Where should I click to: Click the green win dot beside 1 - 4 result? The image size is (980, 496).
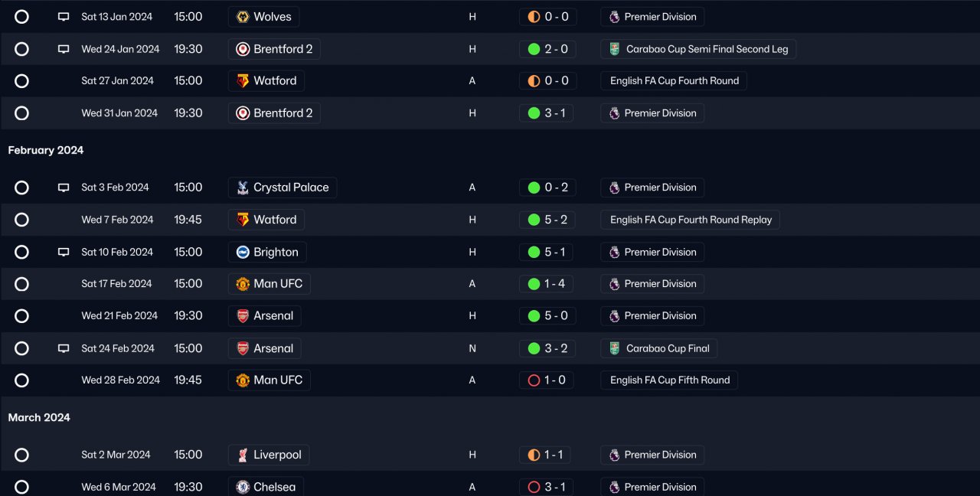(x=534, y=284)
